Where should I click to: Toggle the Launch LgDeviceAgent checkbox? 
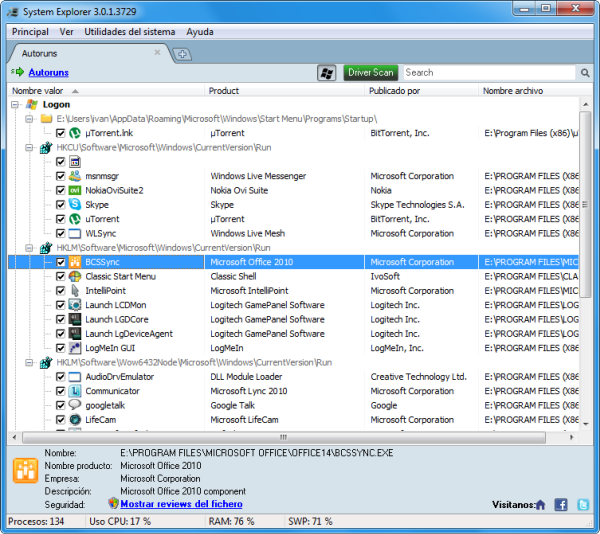[60, 334]
